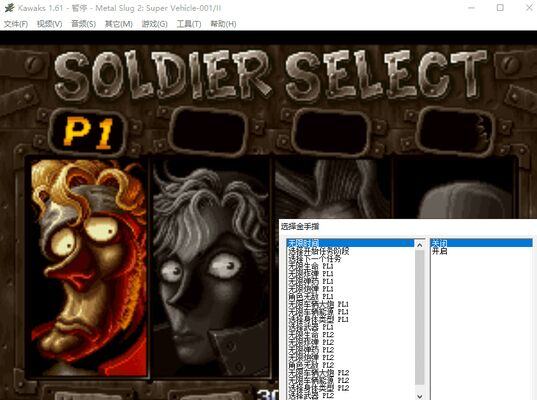Choose the 关闭 option for the cheat

coord(481,243)
